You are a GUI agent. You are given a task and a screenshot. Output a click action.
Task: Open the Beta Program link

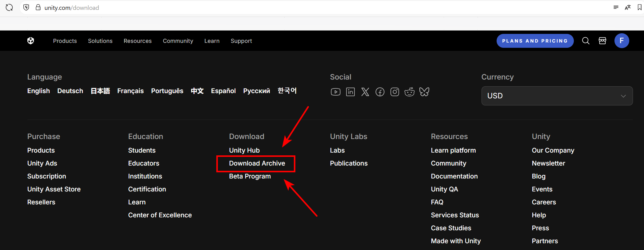click(x=250, y=176)
